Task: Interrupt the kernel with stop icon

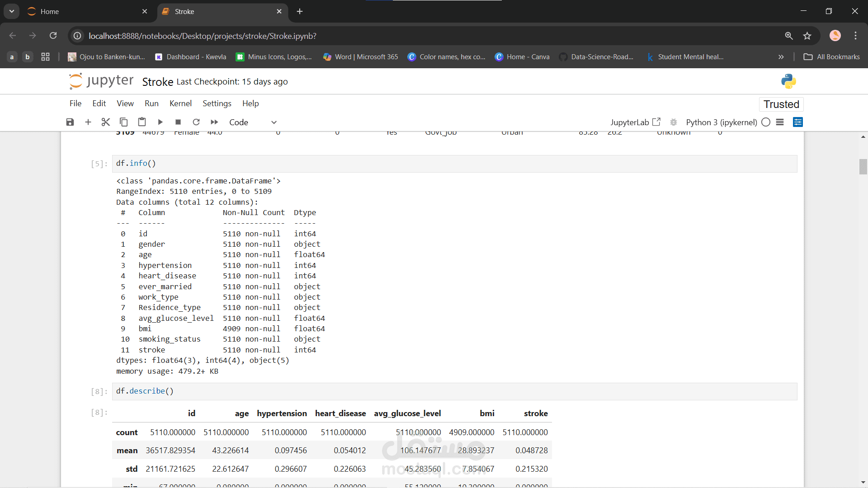Action: click(178, 122)
